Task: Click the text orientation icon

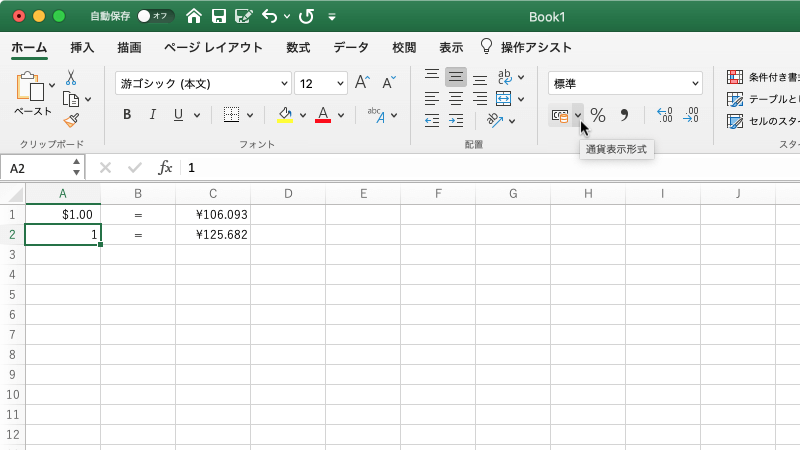Action: [495, 120]
